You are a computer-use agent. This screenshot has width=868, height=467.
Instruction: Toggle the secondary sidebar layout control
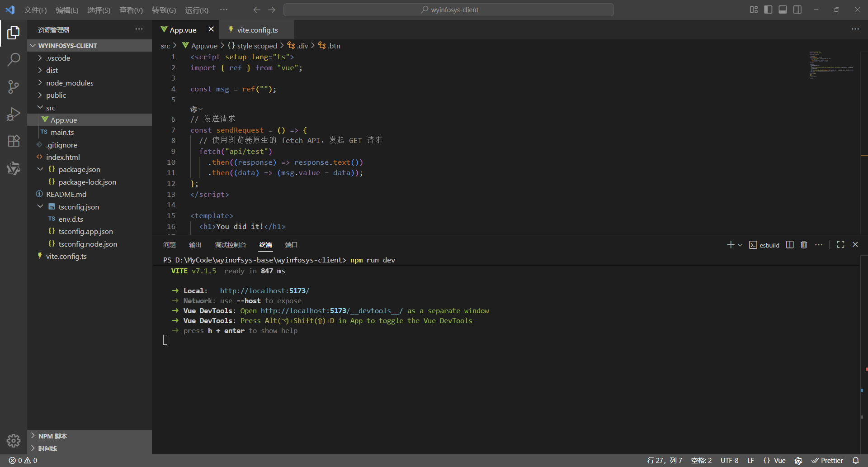797,10
